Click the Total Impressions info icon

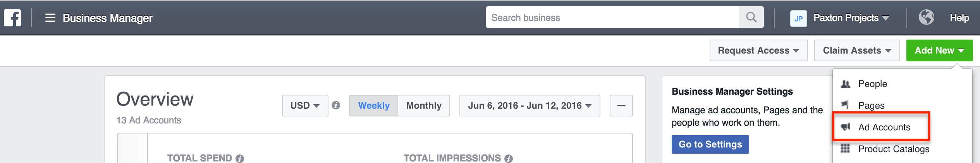point(509,158)
